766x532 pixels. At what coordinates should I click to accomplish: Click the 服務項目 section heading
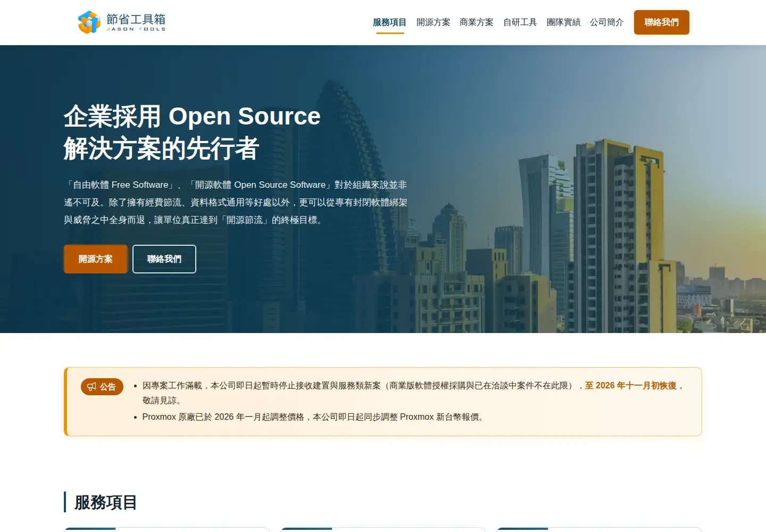pyautogui.click(x=106, y=502)
